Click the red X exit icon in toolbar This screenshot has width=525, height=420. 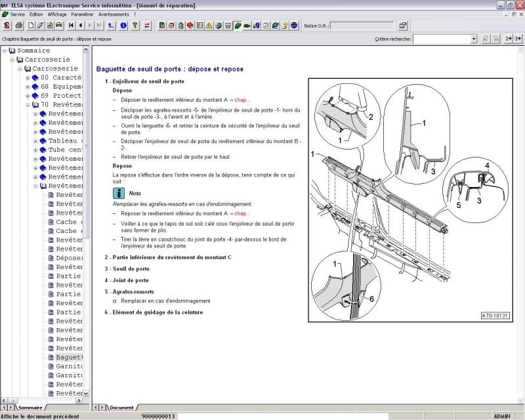(x=7, y=26)
